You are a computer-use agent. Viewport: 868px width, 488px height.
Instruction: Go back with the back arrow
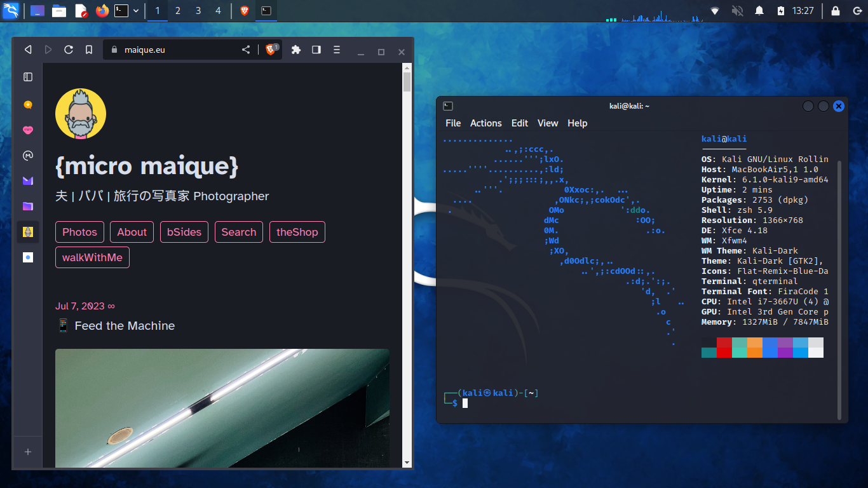(28, 50)
